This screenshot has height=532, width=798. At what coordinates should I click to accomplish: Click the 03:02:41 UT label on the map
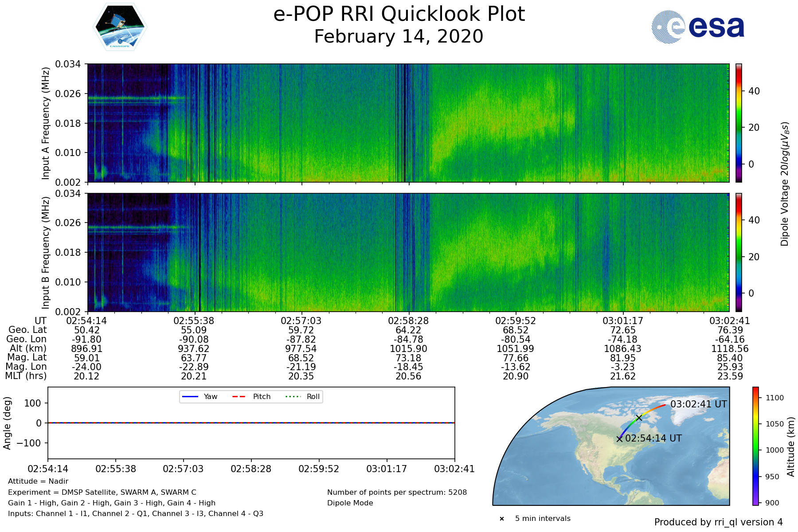point(698,404)
